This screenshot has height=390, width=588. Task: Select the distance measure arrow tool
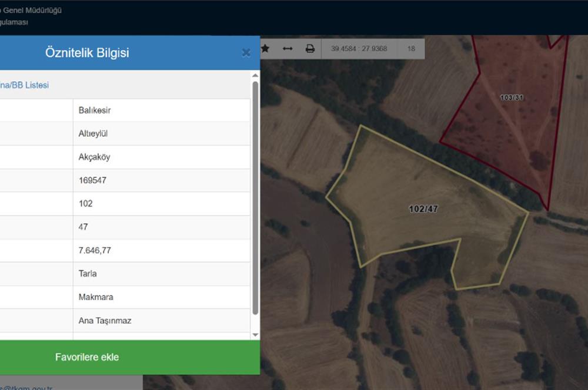coord(288,49)
